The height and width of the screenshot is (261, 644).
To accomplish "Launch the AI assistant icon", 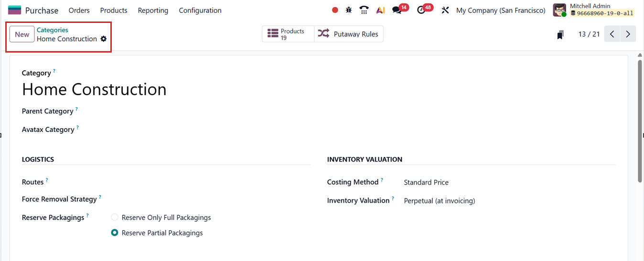I will pyautogui.click(x=381, y=10).
